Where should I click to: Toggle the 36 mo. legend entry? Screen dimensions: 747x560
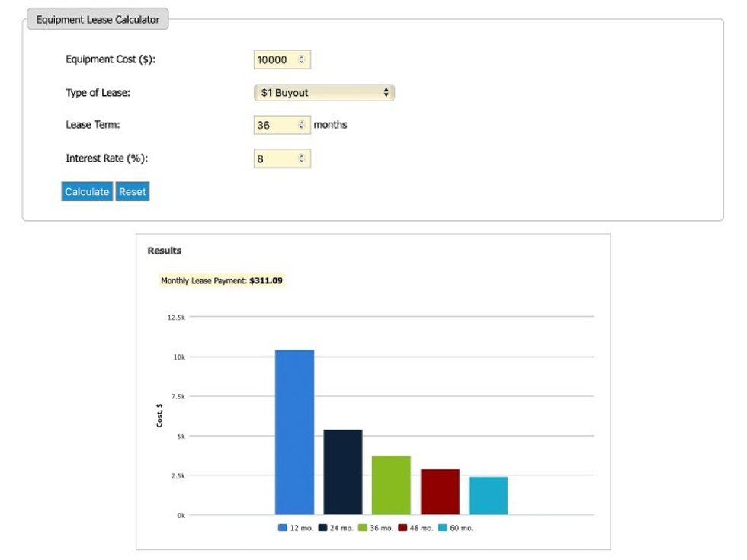coord(375,527)
